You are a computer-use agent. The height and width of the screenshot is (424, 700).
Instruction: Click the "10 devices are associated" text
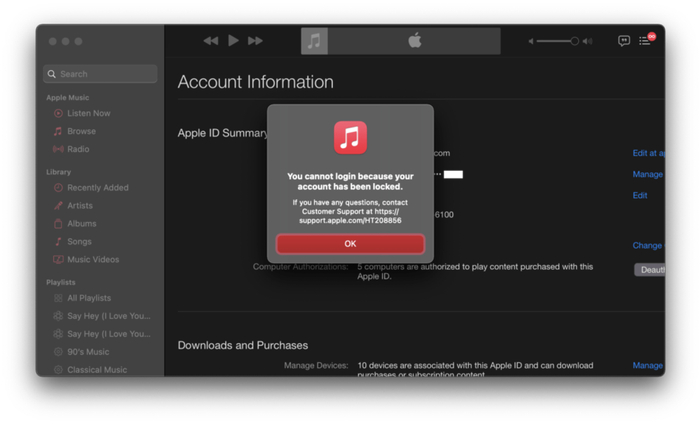click(x=475, y=370)
